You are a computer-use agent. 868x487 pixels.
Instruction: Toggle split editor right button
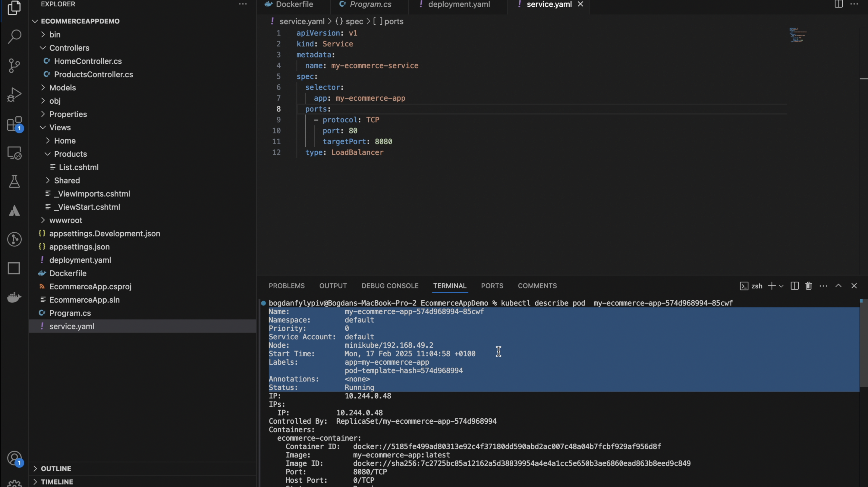(838, 5)
